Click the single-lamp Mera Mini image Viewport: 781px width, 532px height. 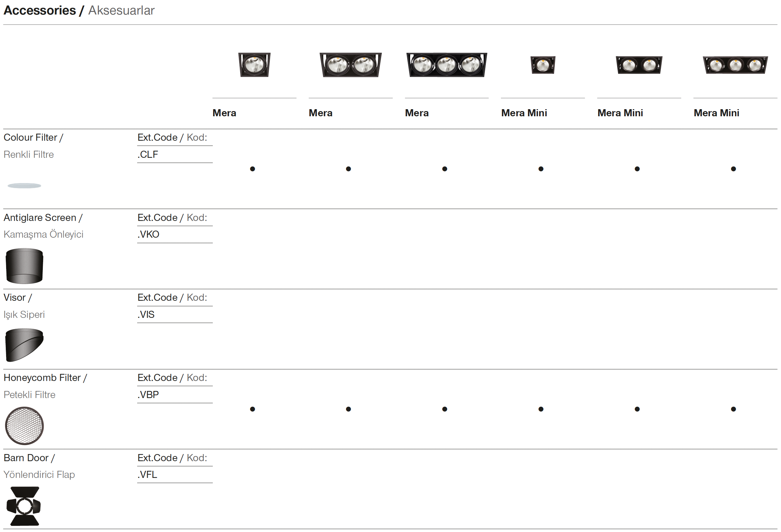(x=543, y=65)
